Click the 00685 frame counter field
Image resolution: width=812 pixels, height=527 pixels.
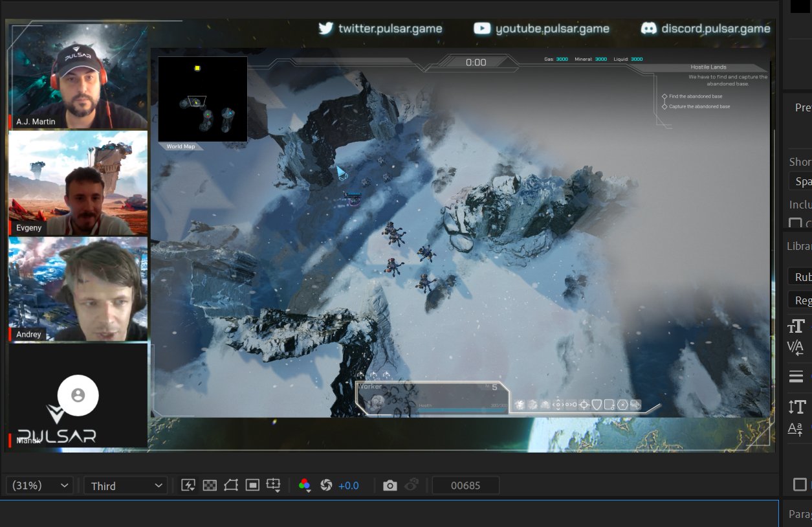point(465,484)
